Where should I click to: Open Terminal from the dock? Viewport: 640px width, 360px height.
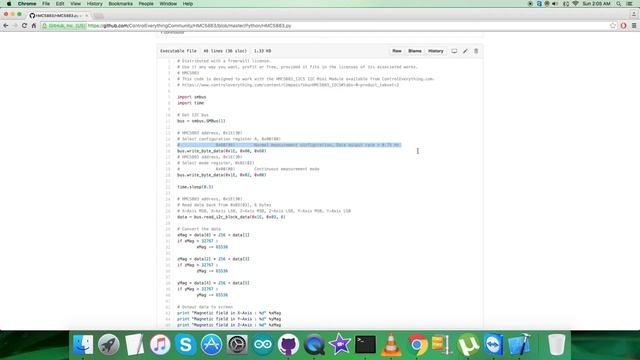click(x=365, y=345)
